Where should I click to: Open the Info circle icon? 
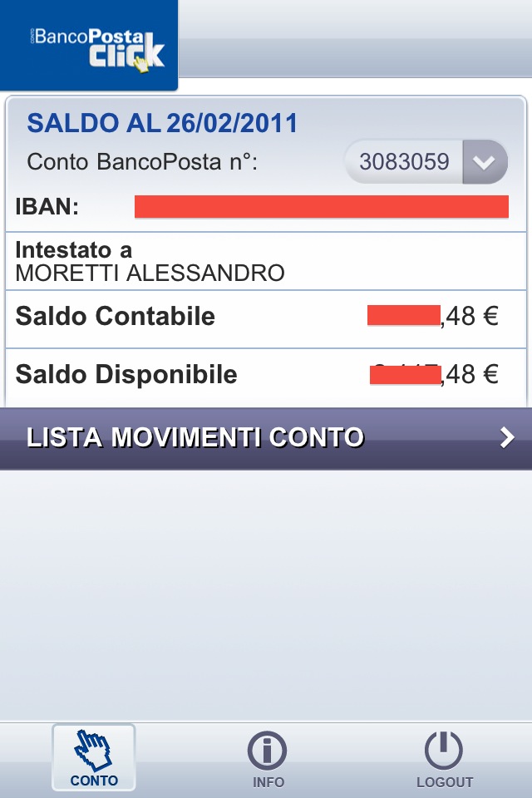click(268, 751)
